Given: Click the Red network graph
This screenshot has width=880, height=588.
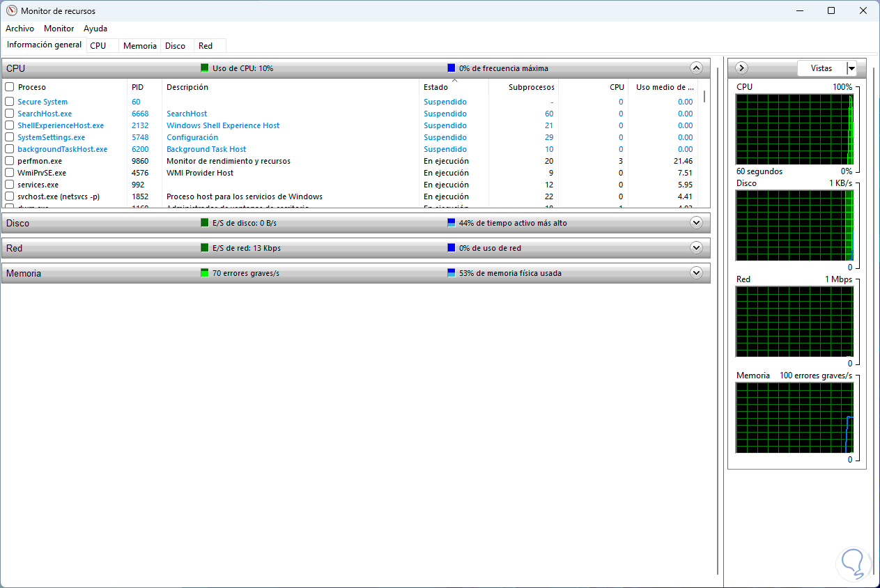Looking at the screenshot, I should click(x=794, y=321).
